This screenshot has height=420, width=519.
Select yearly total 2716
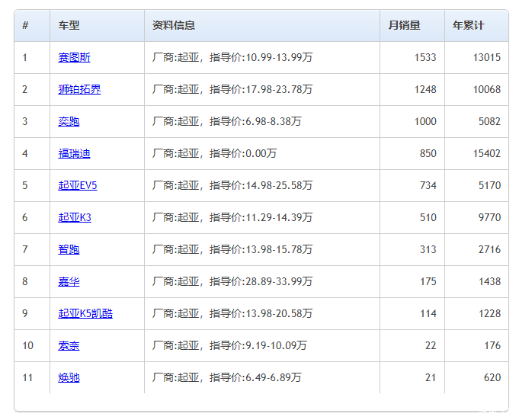(x=489, y=249)
